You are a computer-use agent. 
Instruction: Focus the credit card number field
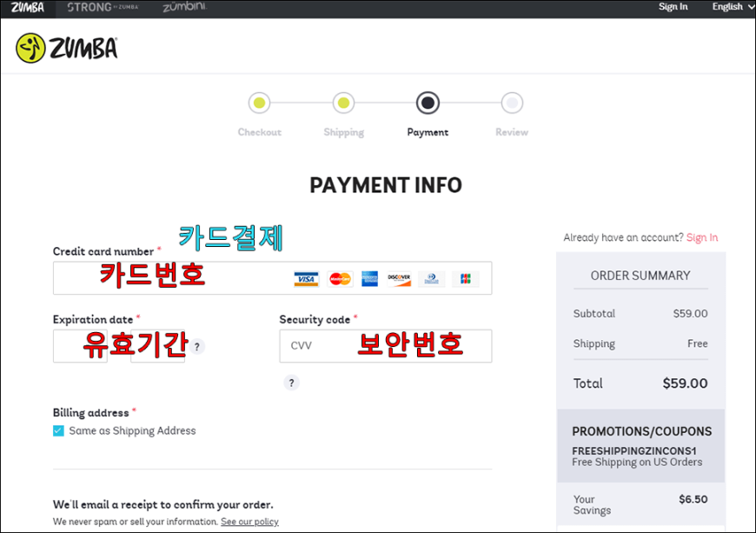tap(272, 278)
